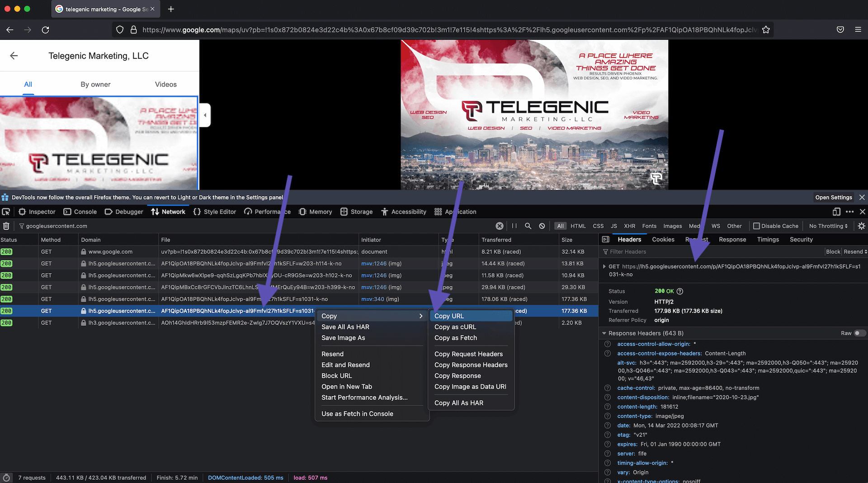Open the Copy submenu in context menu
The image size is (868, 483).
point(372,316)
